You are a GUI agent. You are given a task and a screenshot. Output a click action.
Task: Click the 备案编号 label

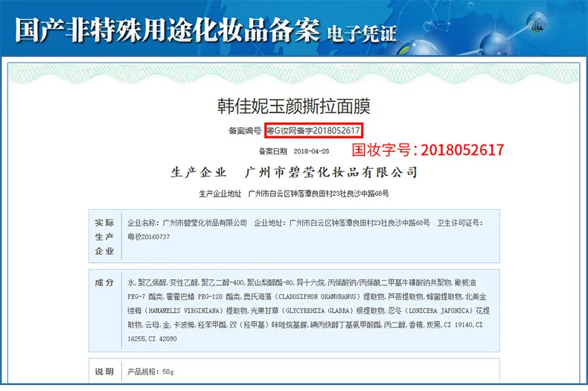pyautogui.click(x=245, y=131)
